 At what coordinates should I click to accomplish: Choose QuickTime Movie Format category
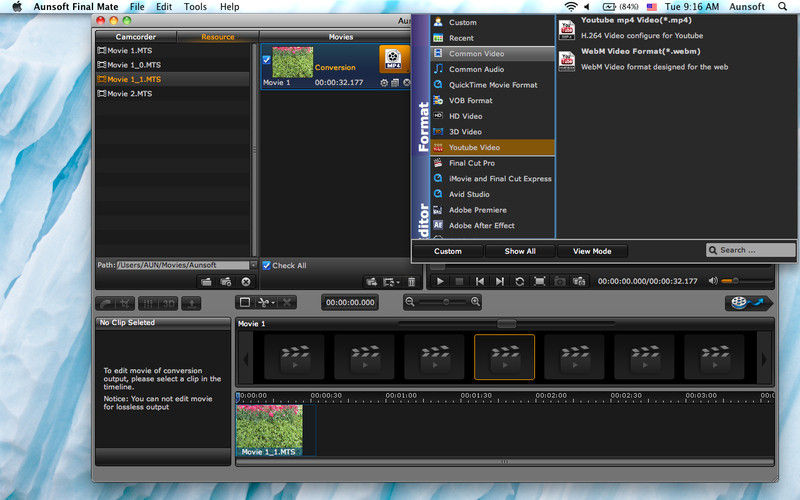point(492,85)
